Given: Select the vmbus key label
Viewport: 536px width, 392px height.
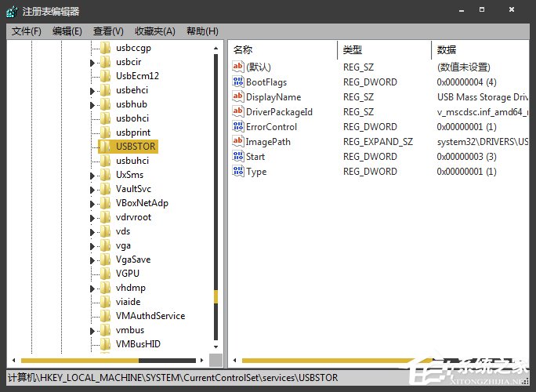Looking at the screenshot, I should pos(130,330).
